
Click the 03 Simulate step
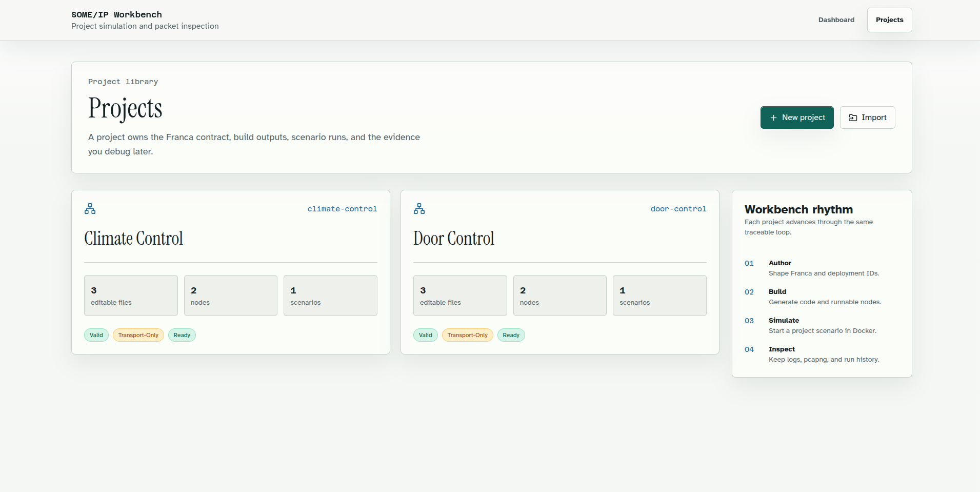tap(822, 325)
